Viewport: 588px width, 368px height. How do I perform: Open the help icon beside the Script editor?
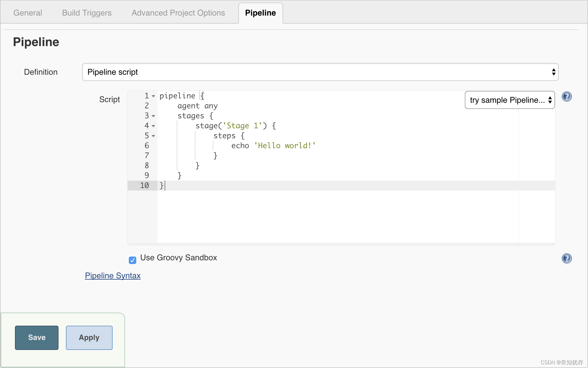point(567,97)
